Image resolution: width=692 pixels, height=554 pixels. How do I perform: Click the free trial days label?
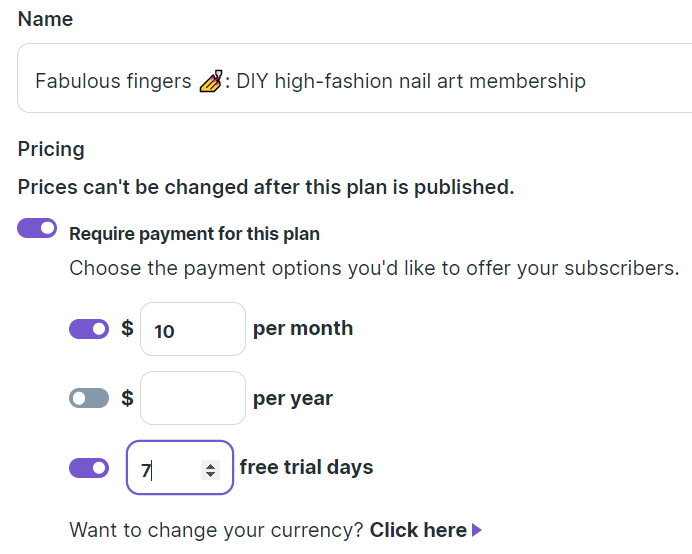pyautogui.click(x=306, y=467)
